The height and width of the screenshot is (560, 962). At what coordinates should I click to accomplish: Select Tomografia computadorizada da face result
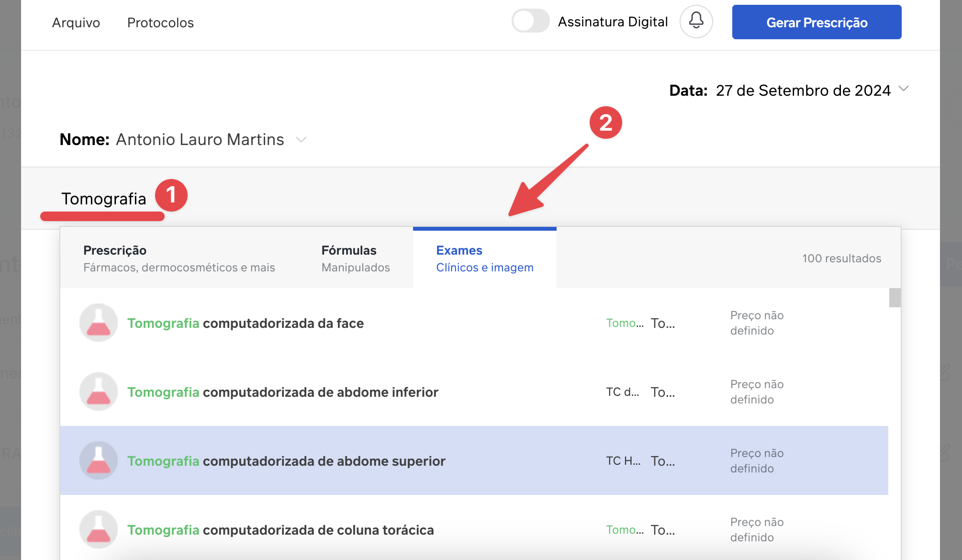tap(246, 323)
